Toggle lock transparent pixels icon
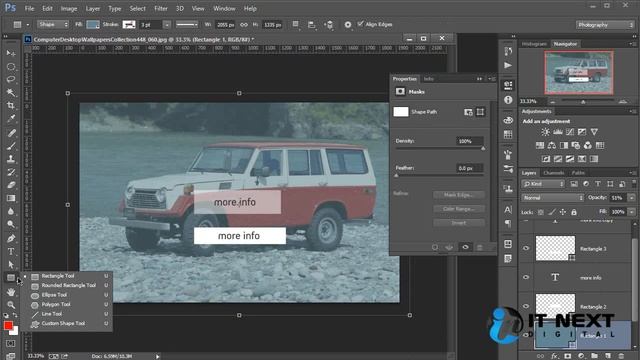This screenshot has width=640, height=360. tap(541, 212)
